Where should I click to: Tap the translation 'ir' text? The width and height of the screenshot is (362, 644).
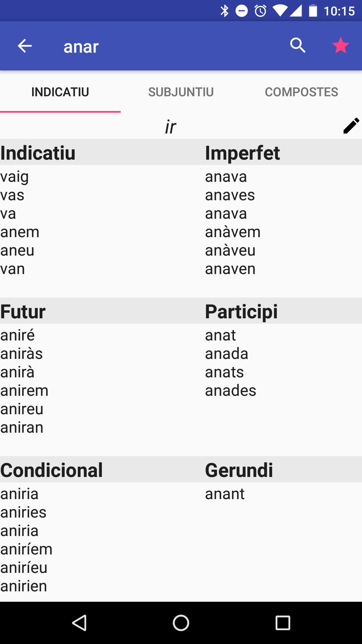171,127
